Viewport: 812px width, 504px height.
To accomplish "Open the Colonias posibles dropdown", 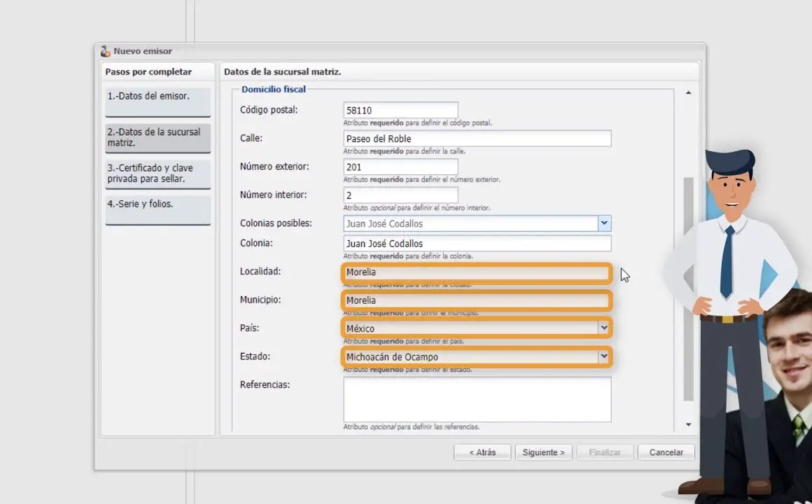I will point(604,223).
